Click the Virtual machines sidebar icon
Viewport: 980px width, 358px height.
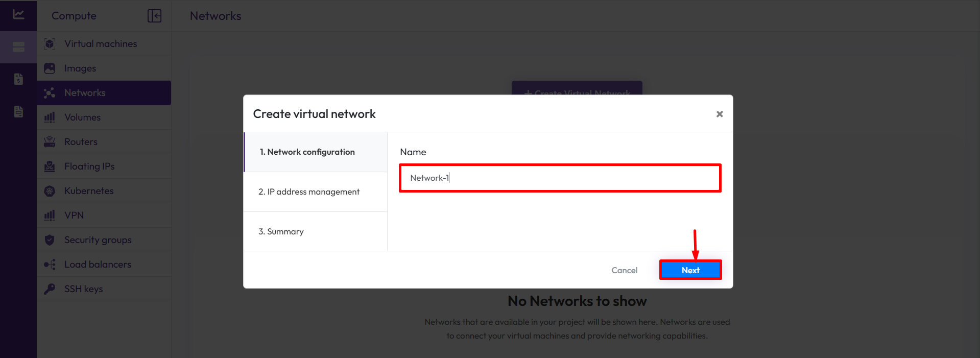point(50,44)
